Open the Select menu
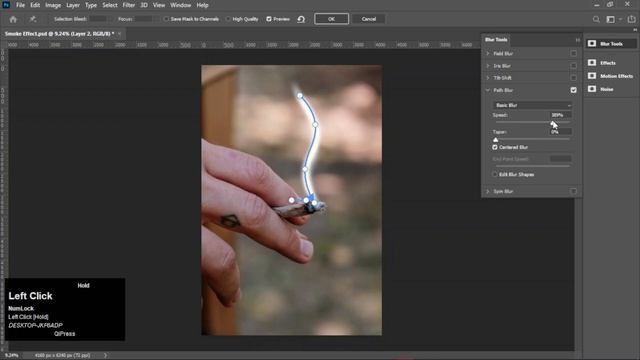 tap(110, 5)
